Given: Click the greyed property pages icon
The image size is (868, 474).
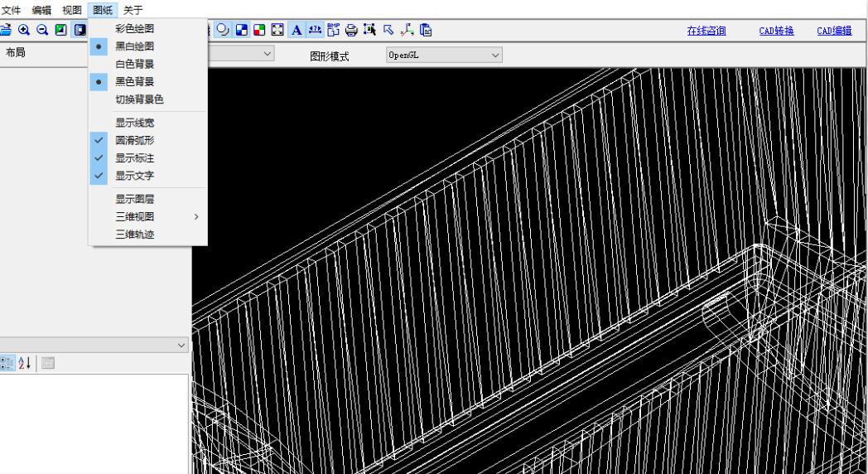Looking at the screenshot, I should pos(48,363).
